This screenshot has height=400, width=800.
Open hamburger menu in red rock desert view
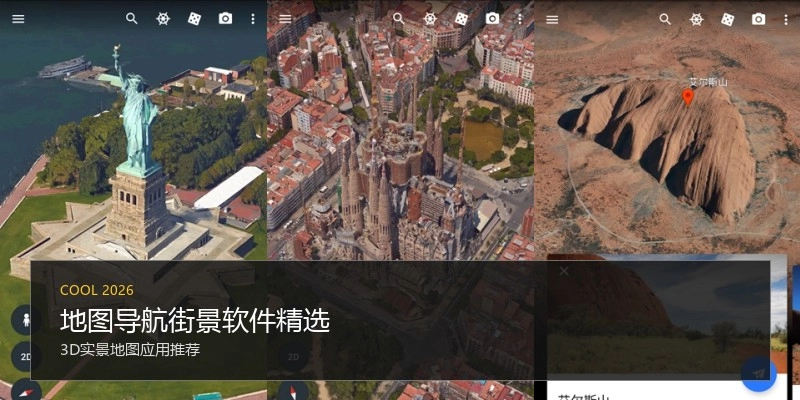pyautogui.click(x=552, y=20)
